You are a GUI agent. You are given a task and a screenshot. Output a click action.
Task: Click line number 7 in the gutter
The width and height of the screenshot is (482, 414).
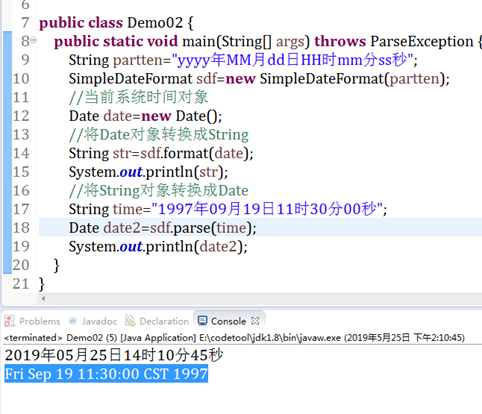pyautogui.click(x=25, y=23)
